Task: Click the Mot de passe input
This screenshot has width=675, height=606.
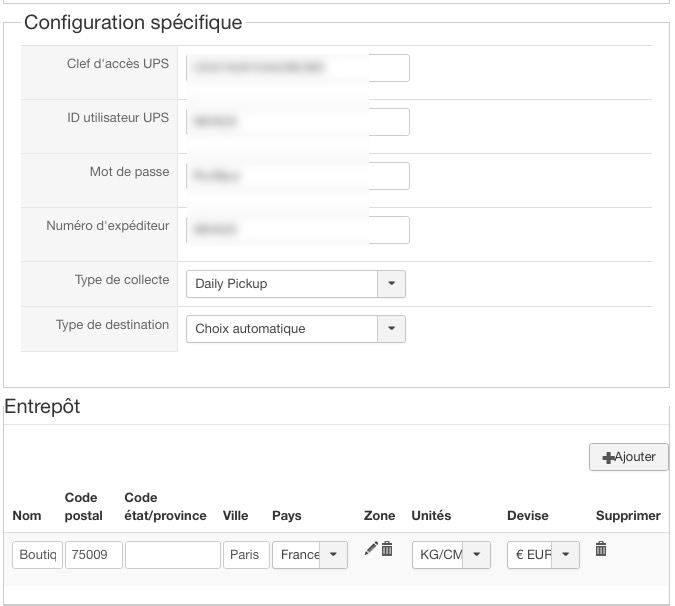Action: [x=297, y=176]
